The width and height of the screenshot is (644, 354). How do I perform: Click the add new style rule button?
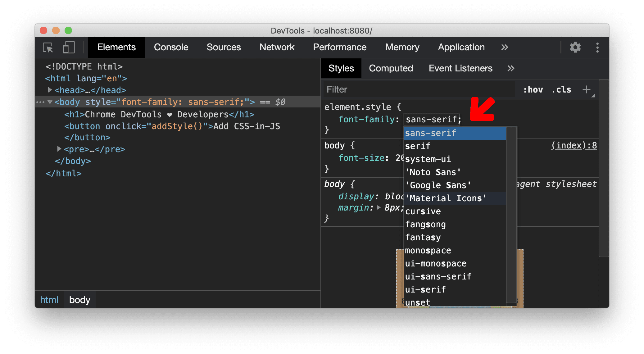click(590, 90)
